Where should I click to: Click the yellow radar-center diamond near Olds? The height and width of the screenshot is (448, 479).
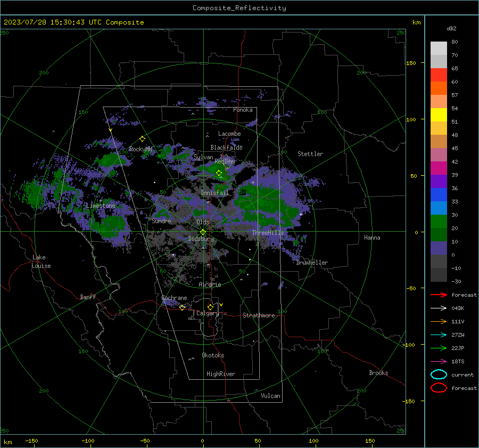203,232
